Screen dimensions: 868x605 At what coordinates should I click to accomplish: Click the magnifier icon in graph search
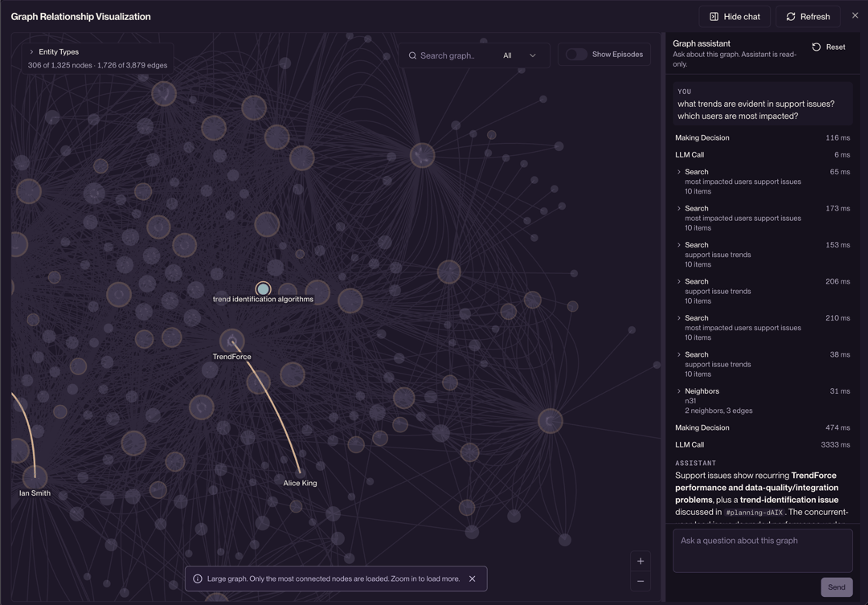(412, 55)
